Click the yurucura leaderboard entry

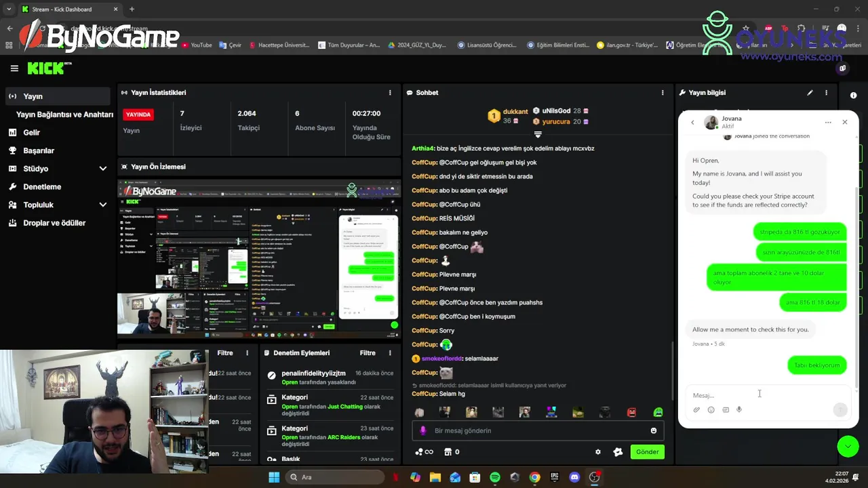560,121
